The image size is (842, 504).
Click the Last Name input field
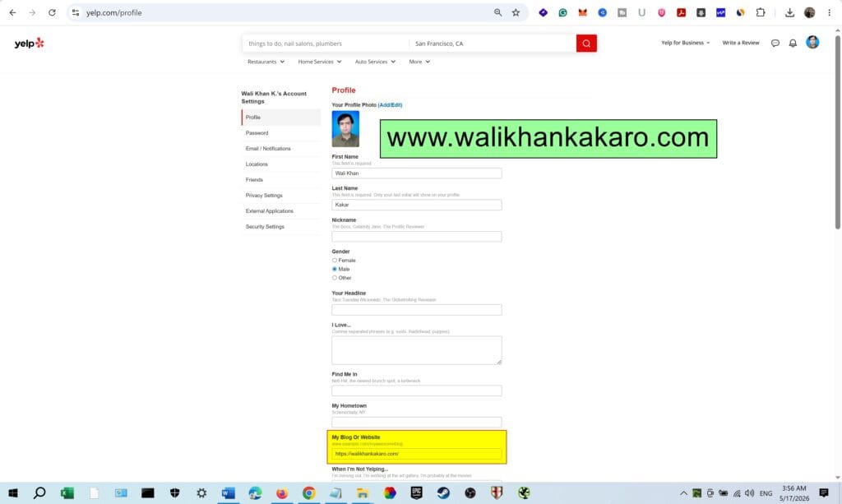(417, 205)
